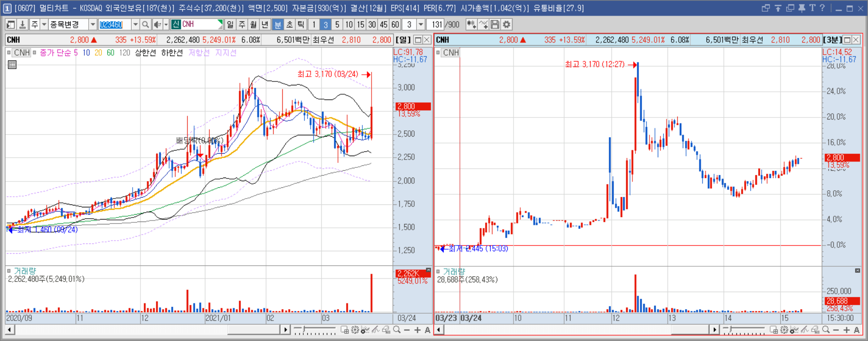
Task: Click right arrow of the 3-minute chart scrollbar
Action: click(714, 330)
